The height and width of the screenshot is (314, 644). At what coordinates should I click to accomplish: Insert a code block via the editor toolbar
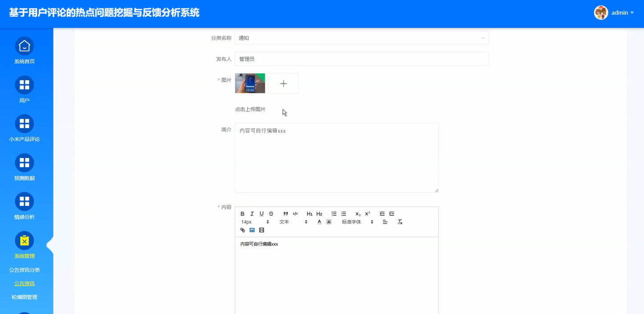point(295,213)
